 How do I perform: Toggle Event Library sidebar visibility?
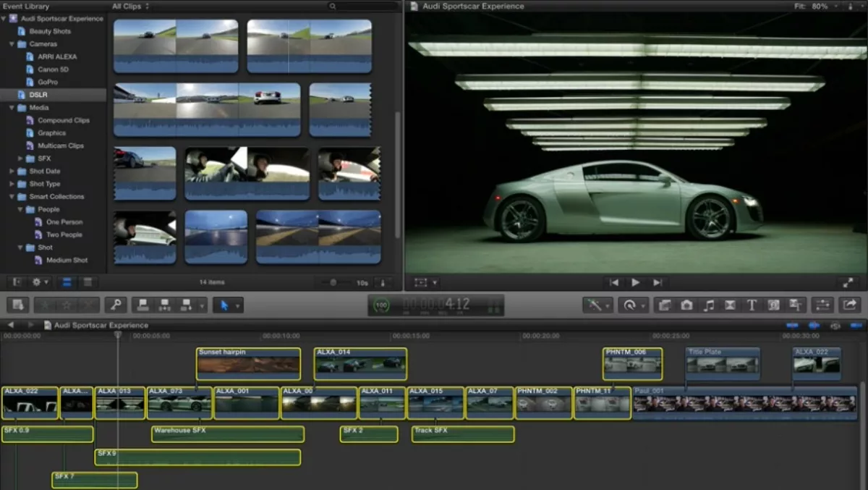[17, 282]
